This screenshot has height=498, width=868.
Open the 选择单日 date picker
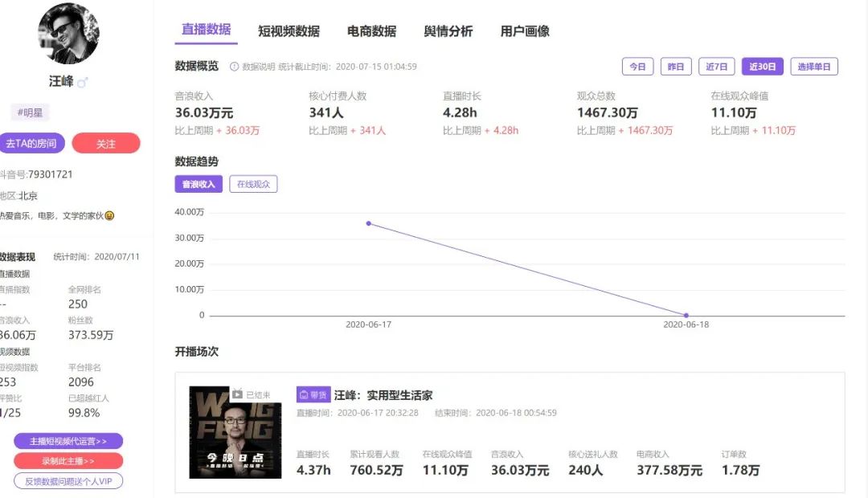pyautogui.click(x=815, y=66)
